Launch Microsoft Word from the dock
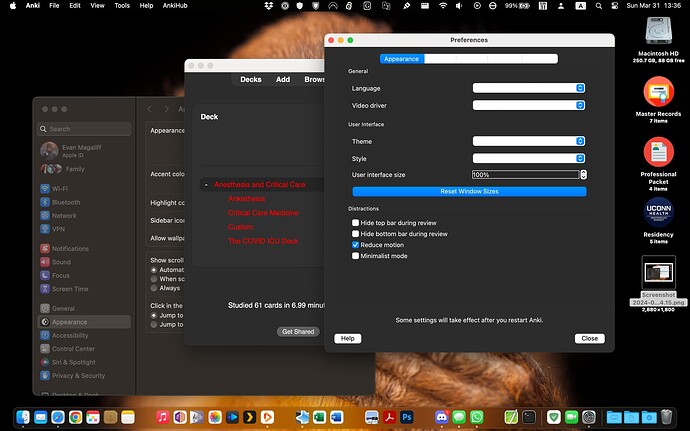 coord(337,416)
